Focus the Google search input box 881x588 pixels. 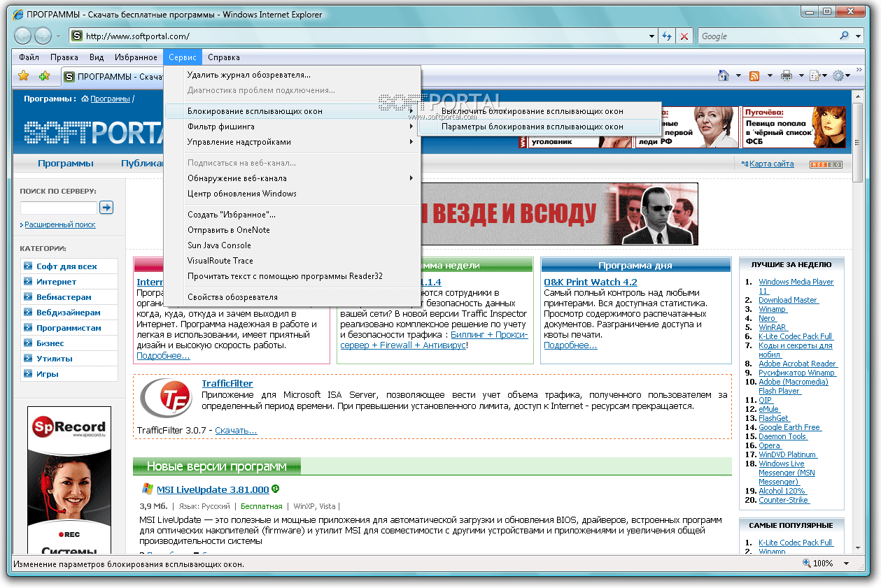tap(768, 36)
